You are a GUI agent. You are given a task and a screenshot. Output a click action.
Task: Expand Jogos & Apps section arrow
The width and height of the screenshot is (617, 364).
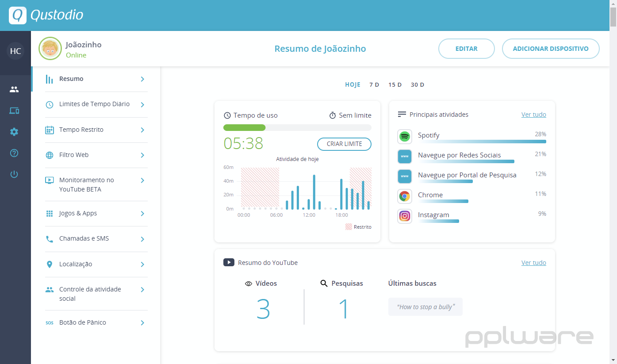(142, 214)
